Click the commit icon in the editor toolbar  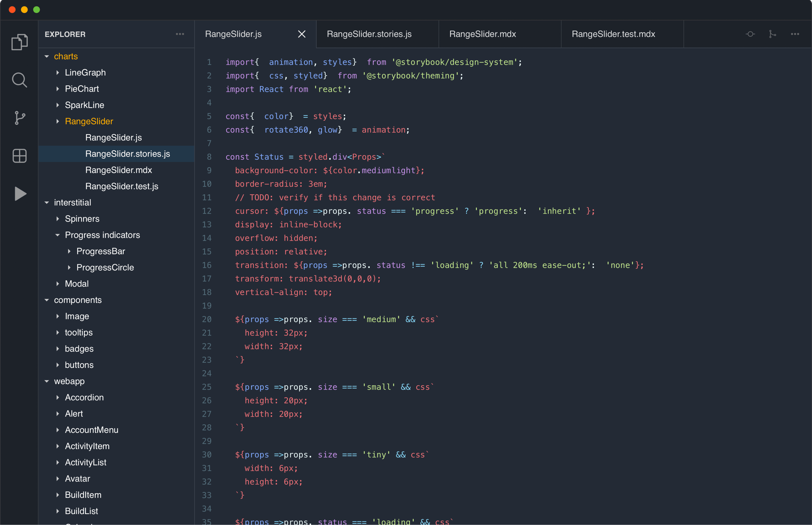pyautogui.click(x=750, y=34)
